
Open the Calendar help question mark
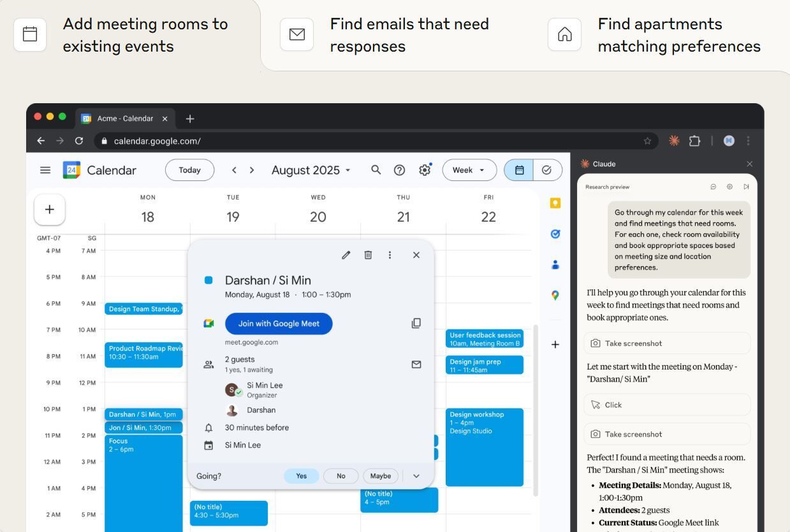pyautogui.click(x=400, y=170)
